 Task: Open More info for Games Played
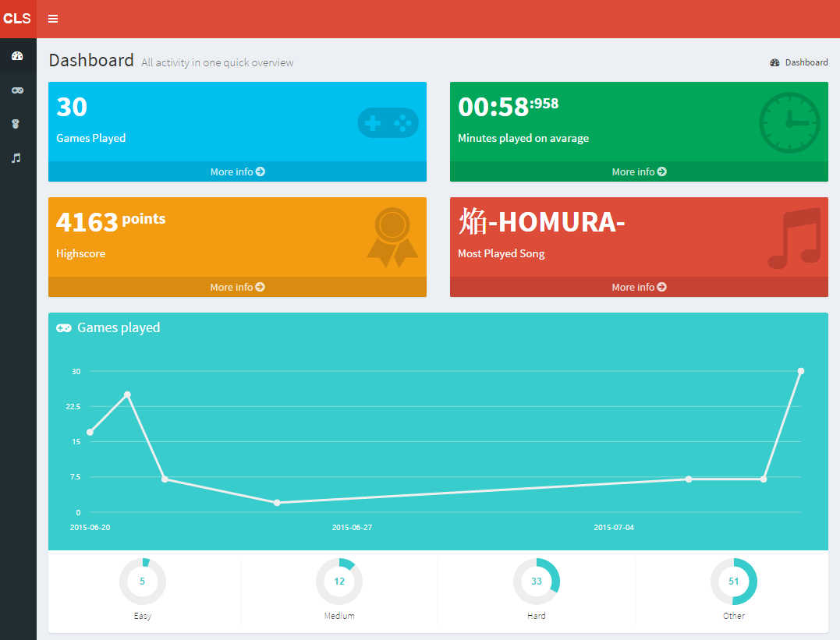tap(237, 171)
